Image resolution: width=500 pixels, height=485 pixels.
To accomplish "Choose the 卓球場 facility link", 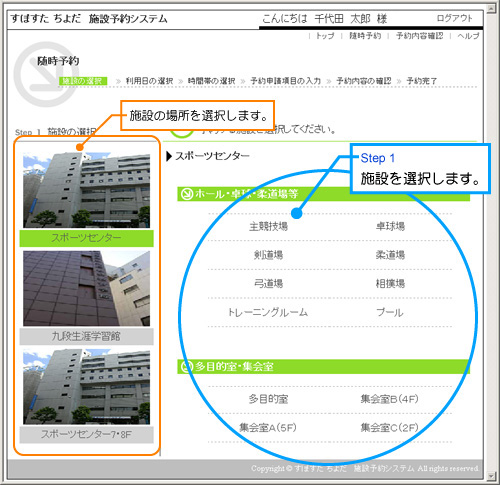I will coord(390,226).
